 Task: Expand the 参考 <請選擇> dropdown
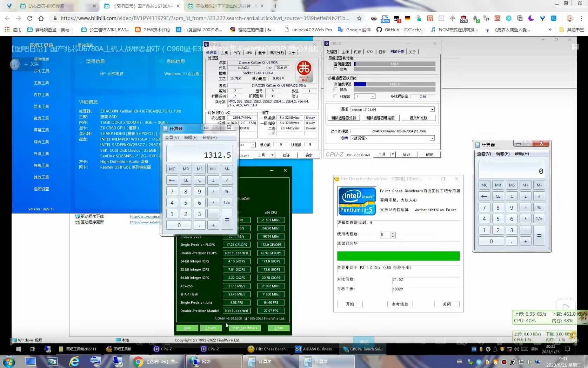(432, 138)
